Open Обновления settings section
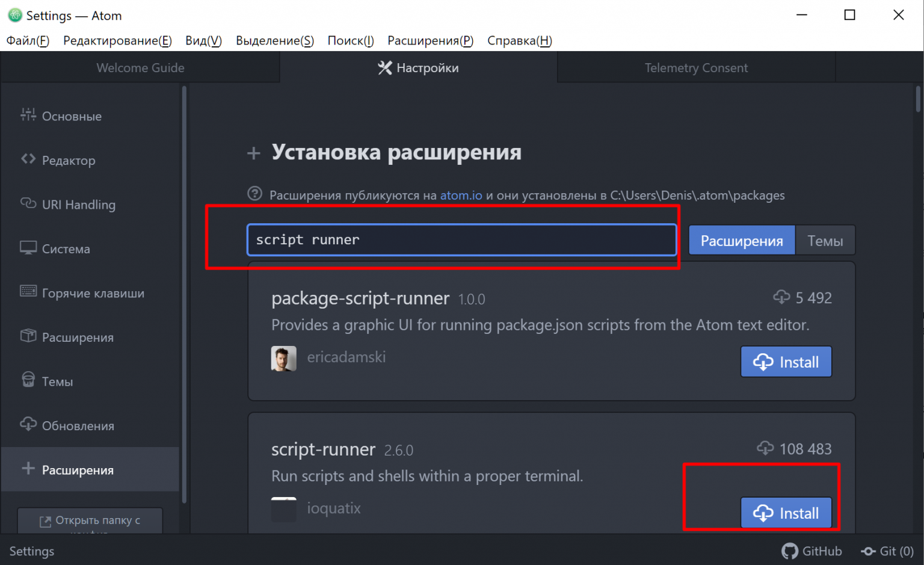Image resolution: width=924 pixels, height=565 pixels. pyautogui.click(x=90, y=425)
